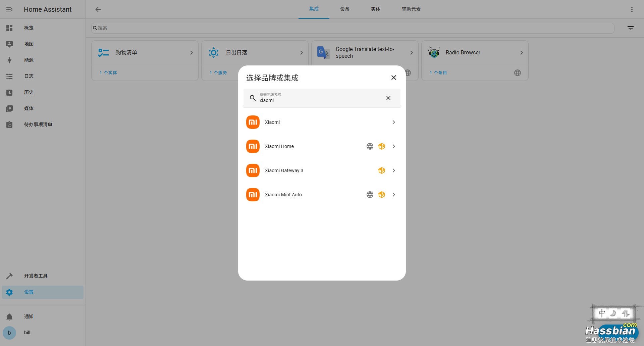Image resolution: width=644 pixels, height=346 pixels.
Task: Open the 概览 overview dashboard icon
Action: click(x=9, y=28)
